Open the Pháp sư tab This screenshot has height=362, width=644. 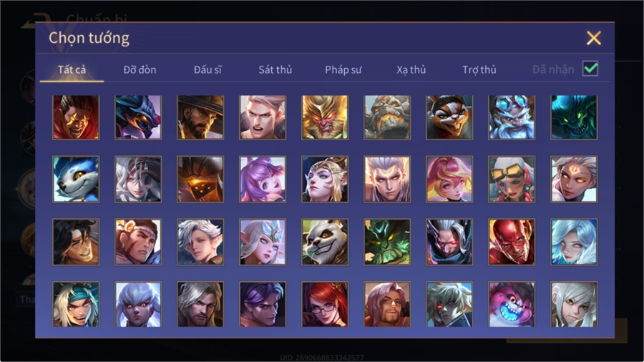tap(343, 70)
